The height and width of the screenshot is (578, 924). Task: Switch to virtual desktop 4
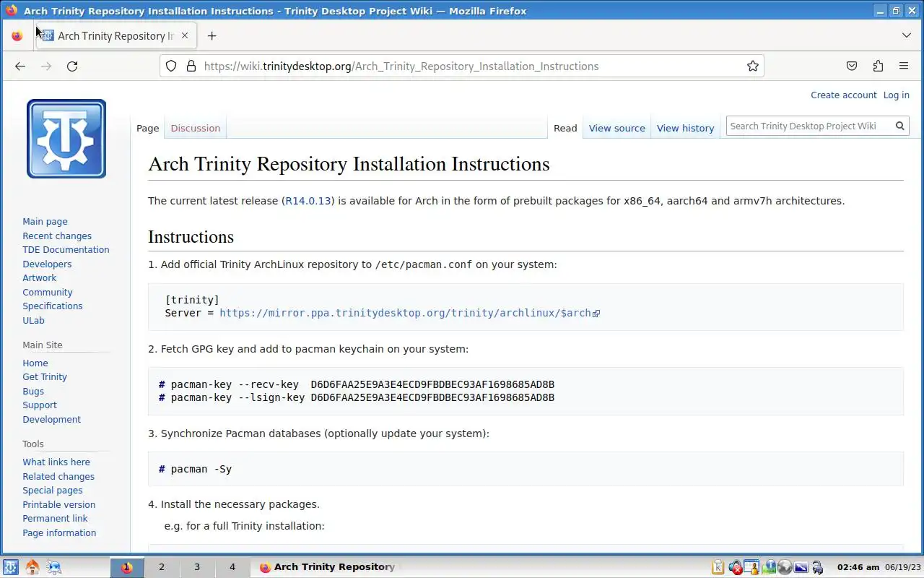pyautogui.click(x=232, y=567)
